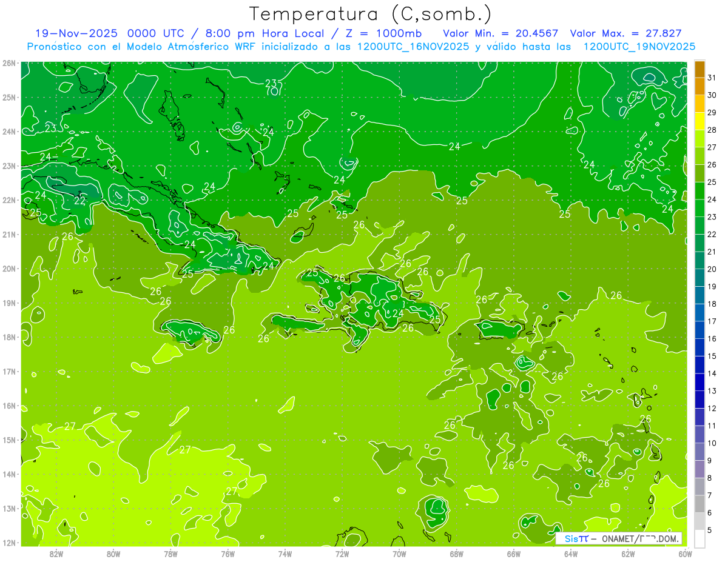Screen dimensions: 728x562
Task: Click the 78W longitude axis label
Action: pos(170,554)
